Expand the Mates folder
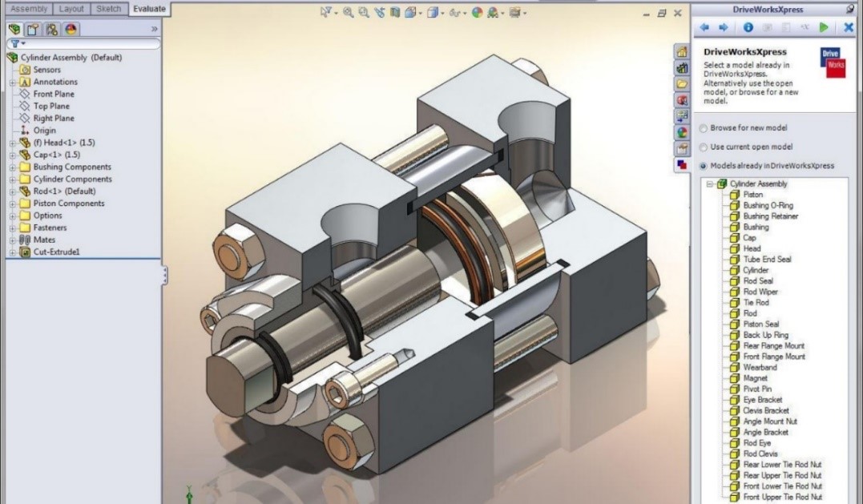Screen dimensions: 863x504 click(x=12, y=240)
